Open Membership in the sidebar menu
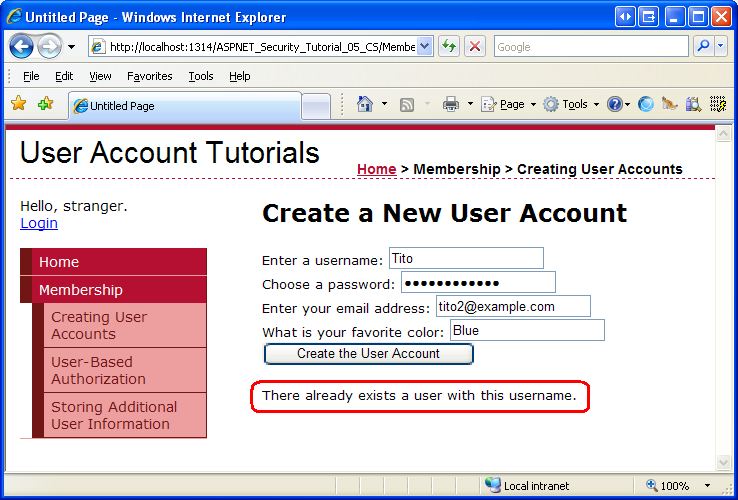This screenshot has height=500, width=738. [x=113, y=290]
